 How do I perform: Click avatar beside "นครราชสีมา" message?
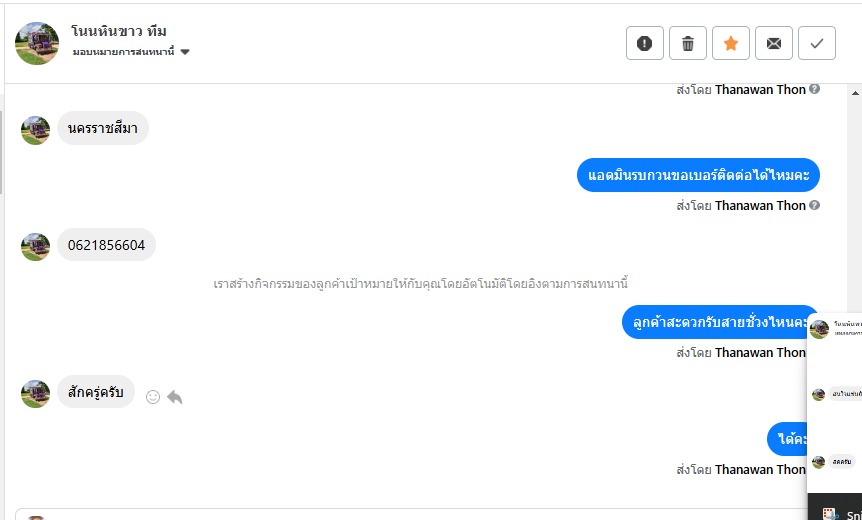coord(36,130)
